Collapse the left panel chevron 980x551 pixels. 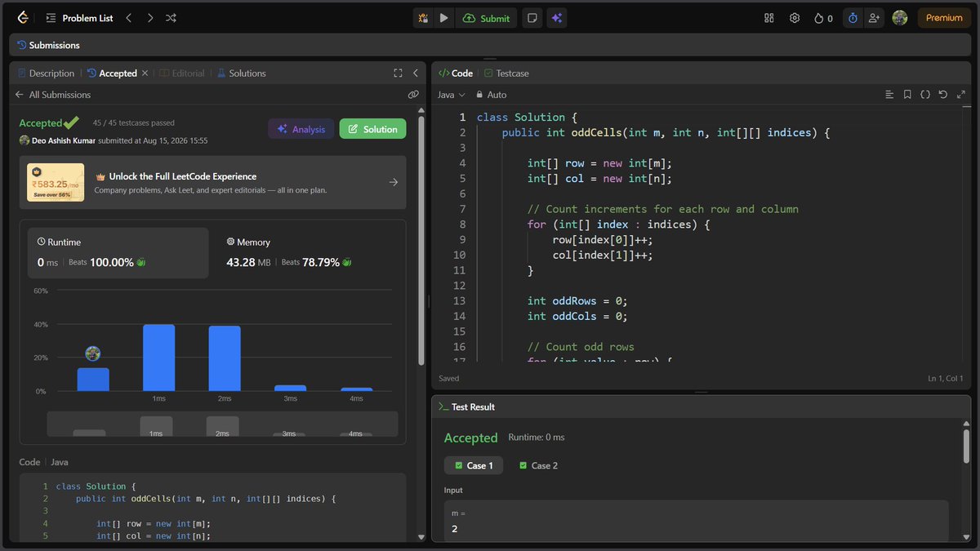click(x=415, y=73)
